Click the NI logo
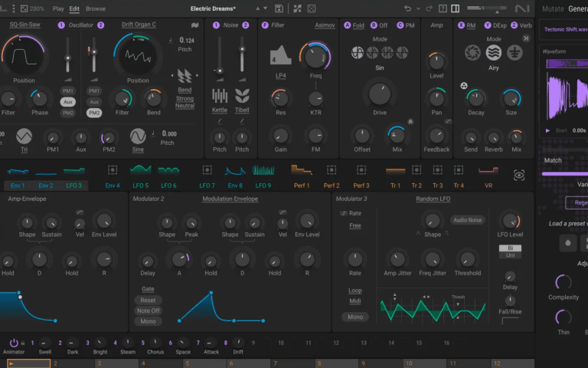This screenshot has width=588, height=368. click(522, 8)
